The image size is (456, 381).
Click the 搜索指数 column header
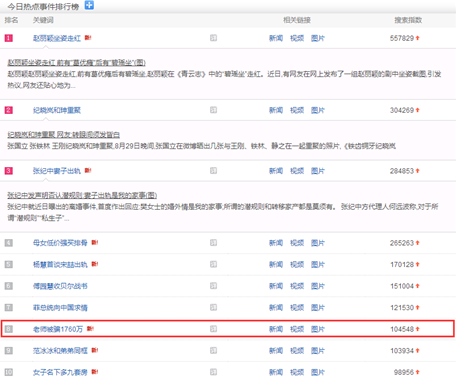tap(408, 20)
